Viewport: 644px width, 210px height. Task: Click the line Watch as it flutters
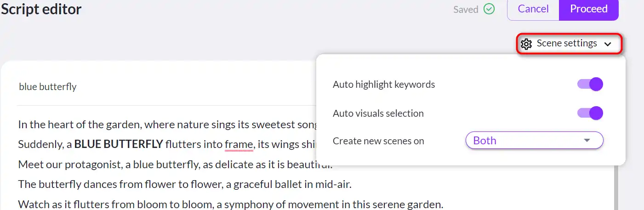231,204
